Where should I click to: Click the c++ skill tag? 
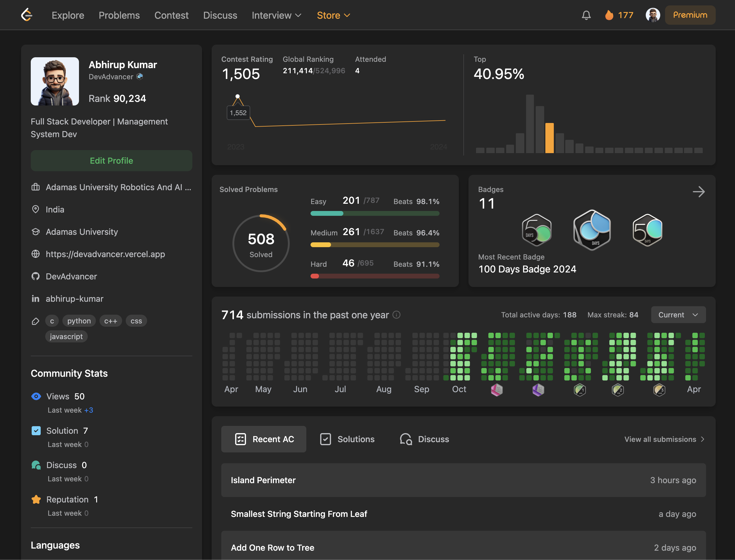(111, 321)
